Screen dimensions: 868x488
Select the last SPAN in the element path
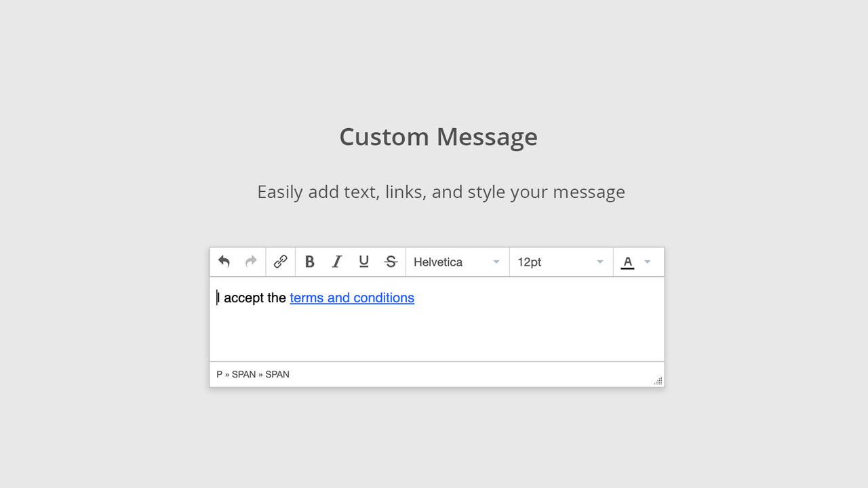pos(277,374)
